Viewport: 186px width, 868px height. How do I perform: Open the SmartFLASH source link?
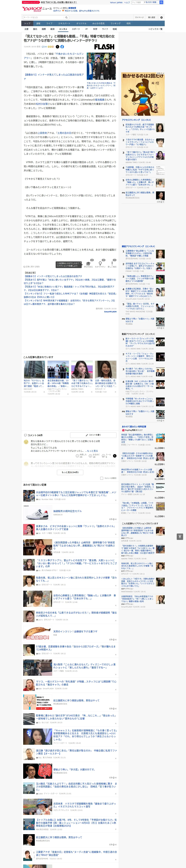point(110,312)
